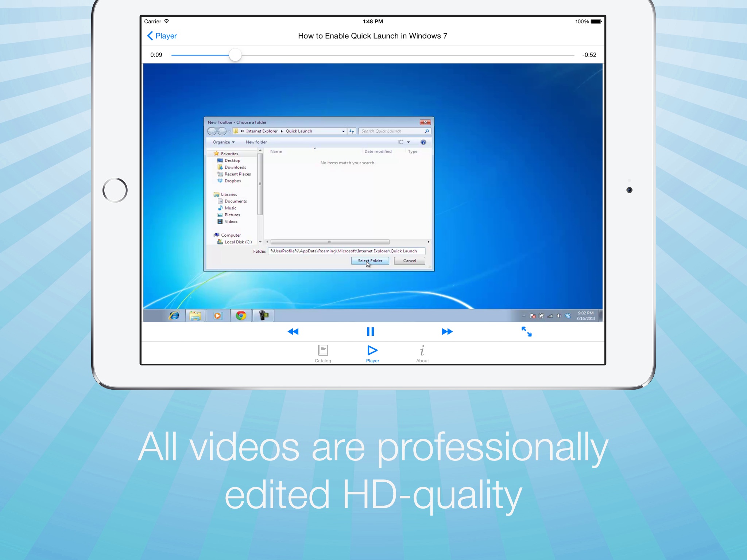This screenshot has width=747, height=560.
Task: Pause the video
Action: click(x=370, y=331)
